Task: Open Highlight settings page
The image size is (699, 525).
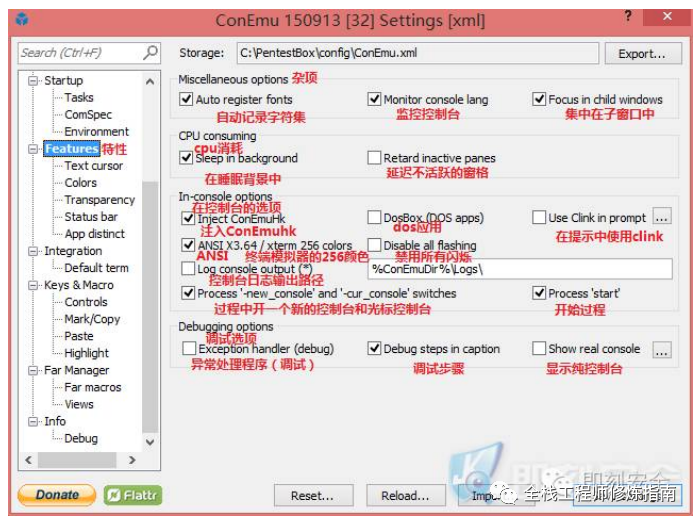Action: [x=86, y=353]
